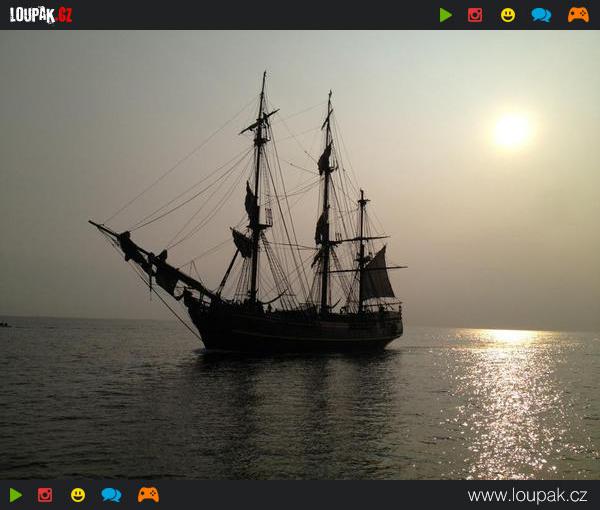Select the yellow smiley icon in bottom bar

[78, 495]
